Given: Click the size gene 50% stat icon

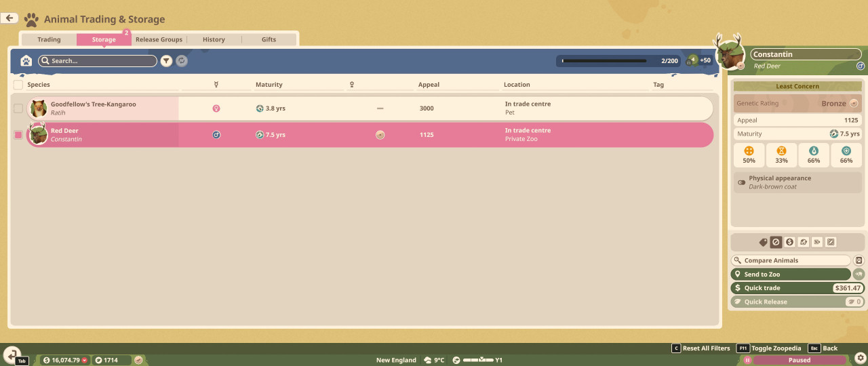Looking at the screenshot, I should [749, 151].
